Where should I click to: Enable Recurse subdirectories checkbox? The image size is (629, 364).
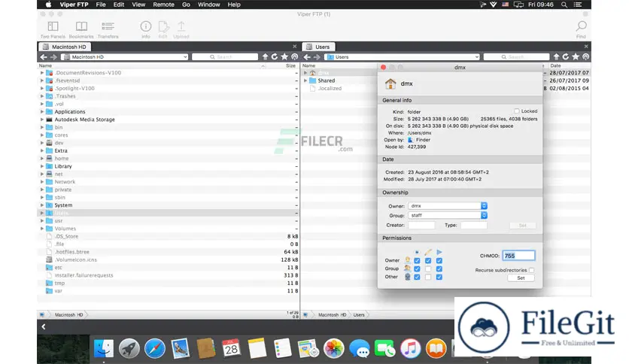coord(531,270)
